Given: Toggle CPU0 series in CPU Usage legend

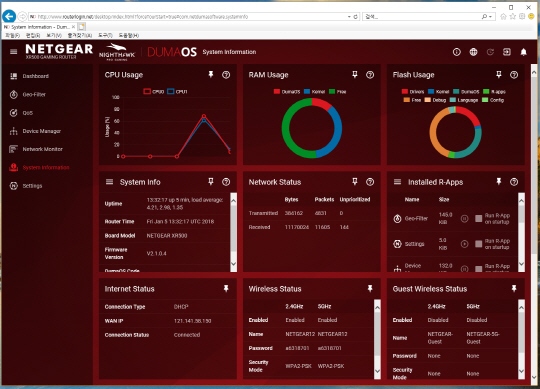Looking at the screenshot, I should [x=154, y=92].
